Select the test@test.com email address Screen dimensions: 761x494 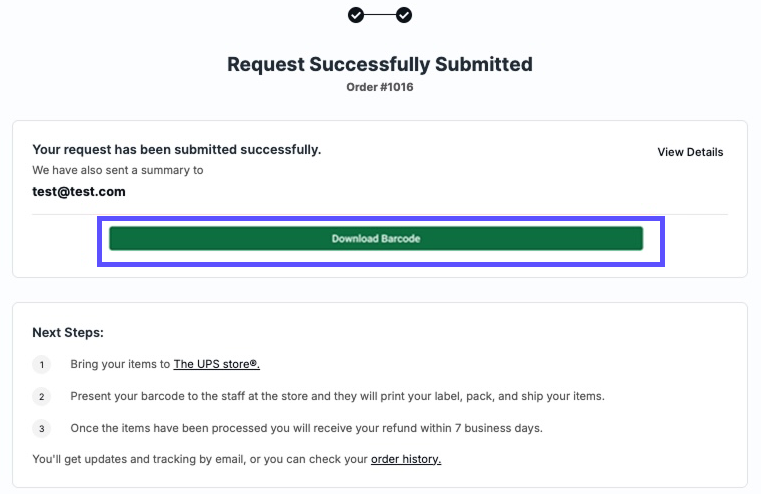point(79,192)
